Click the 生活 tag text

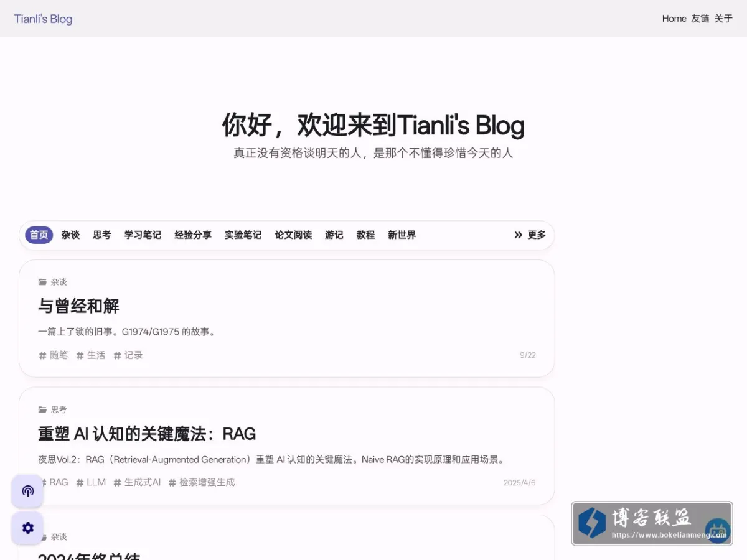click(96, 355)
